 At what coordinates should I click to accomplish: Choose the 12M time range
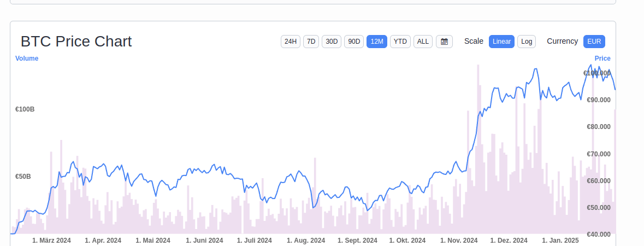pyautogui.click(x=377, y=42)
